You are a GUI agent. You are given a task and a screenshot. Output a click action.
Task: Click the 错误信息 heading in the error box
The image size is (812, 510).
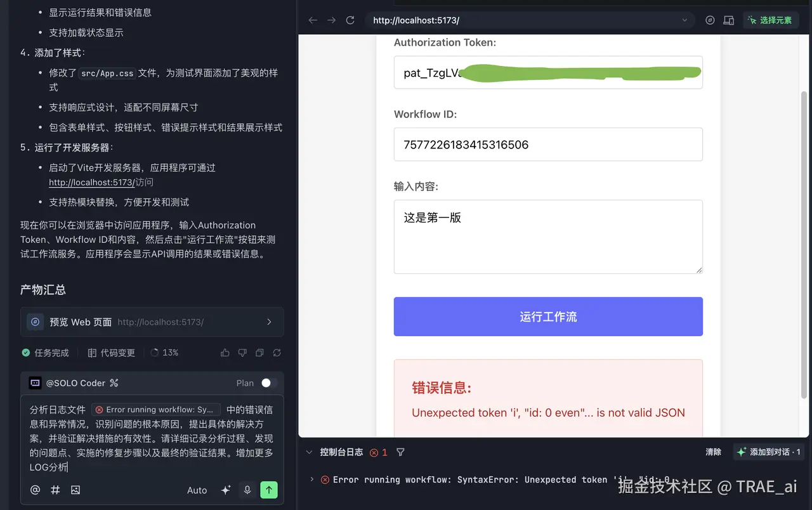click(x=442, y=388)
